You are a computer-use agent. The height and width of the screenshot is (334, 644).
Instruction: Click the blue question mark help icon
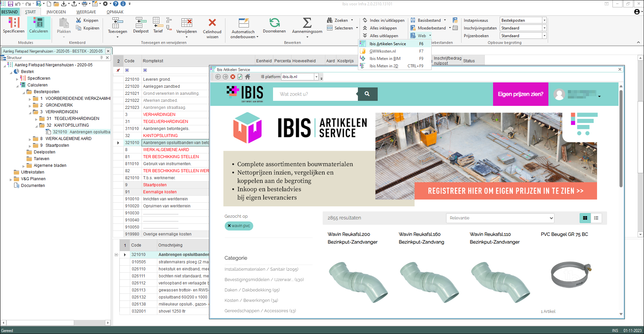click(116, 4)
